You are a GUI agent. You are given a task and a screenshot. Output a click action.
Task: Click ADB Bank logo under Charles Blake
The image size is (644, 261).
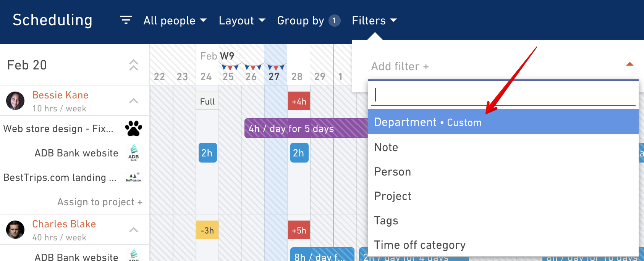coord(134,255)
